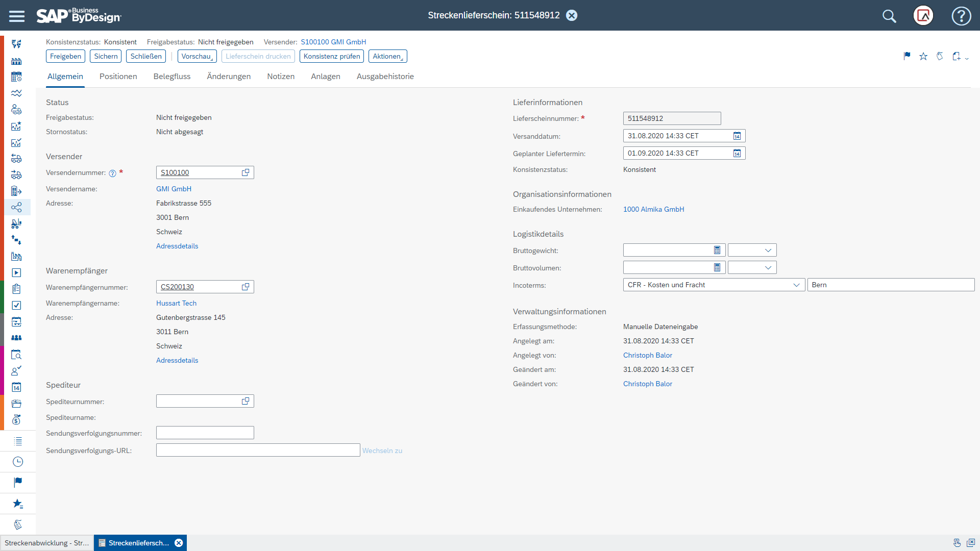Click the Sendungsverfolgungsnummer input field
Screen dimensions: 980x551
coord(205,433)
